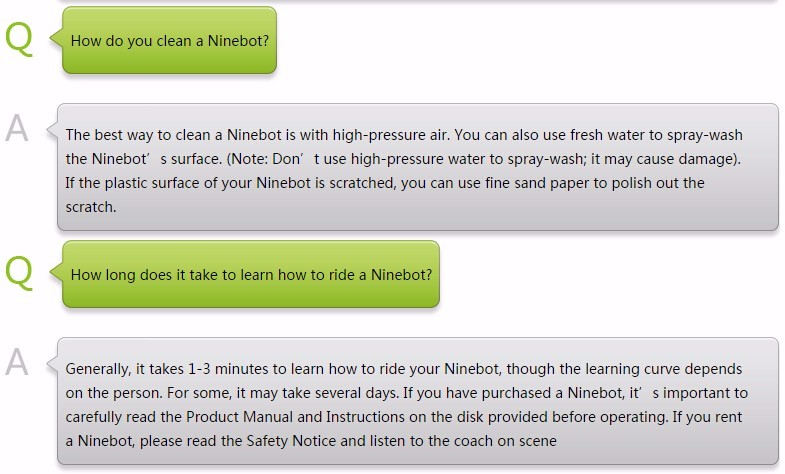The image size is (785, 474).
Task: Click the green Q icon beside the cleaning question
Action: (x=19, y=39)
